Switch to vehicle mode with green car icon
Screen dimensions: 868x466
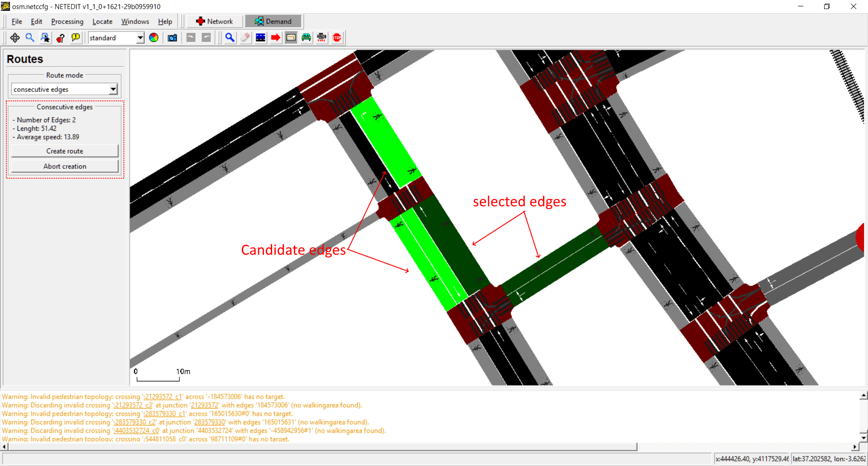[306, 38]
